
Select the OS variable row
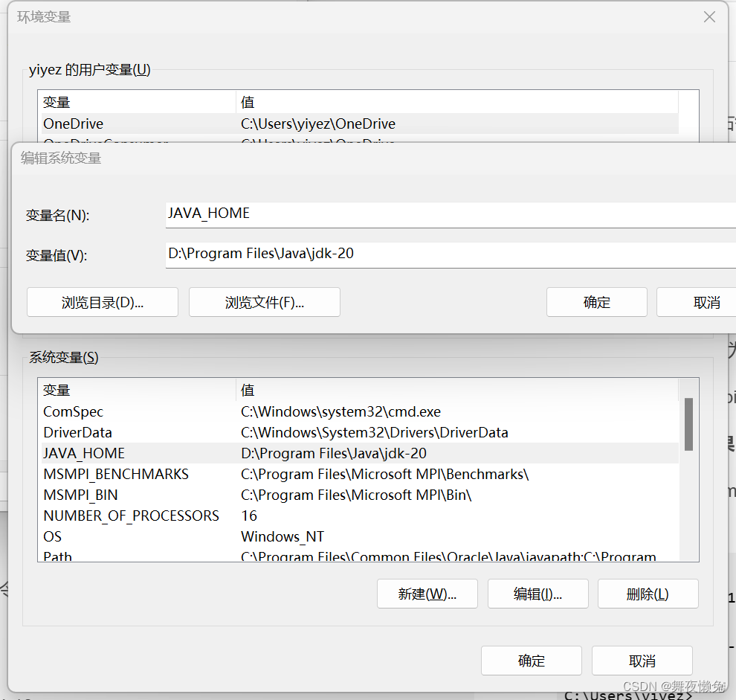tap(360, 536)
